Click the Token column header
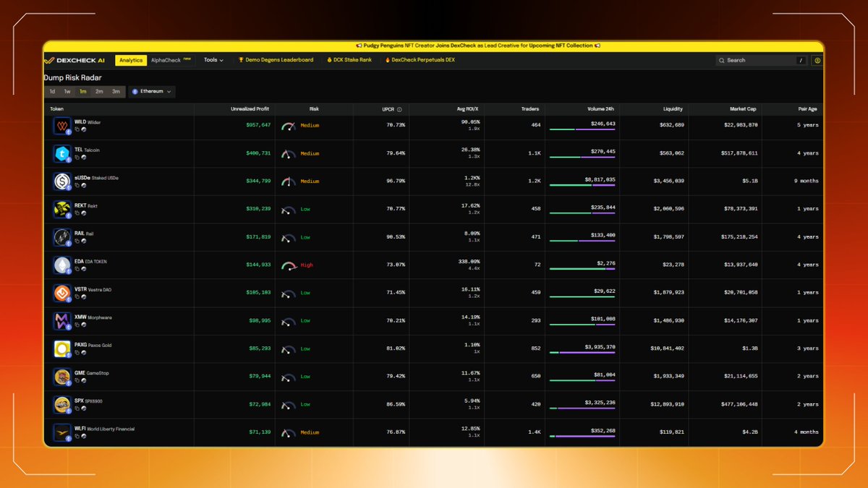This screenshot has height=488, width=868. (57, 109)
